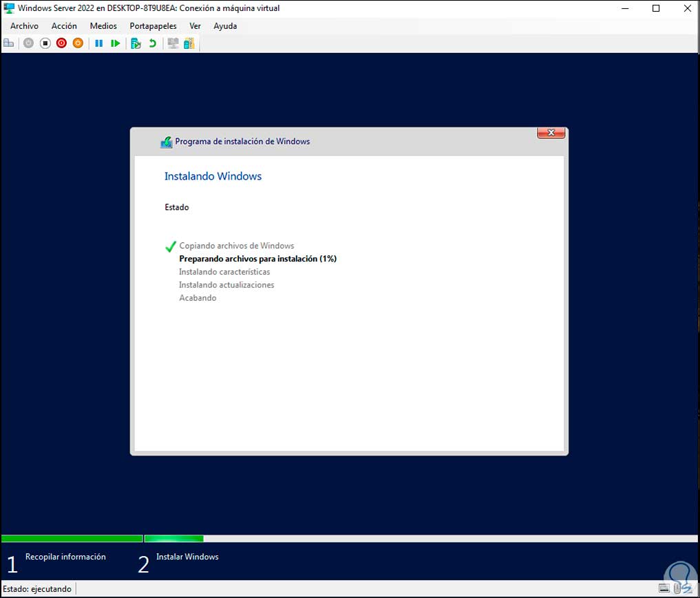Click '1 Recopilar información' stage label

click(56, 564)
